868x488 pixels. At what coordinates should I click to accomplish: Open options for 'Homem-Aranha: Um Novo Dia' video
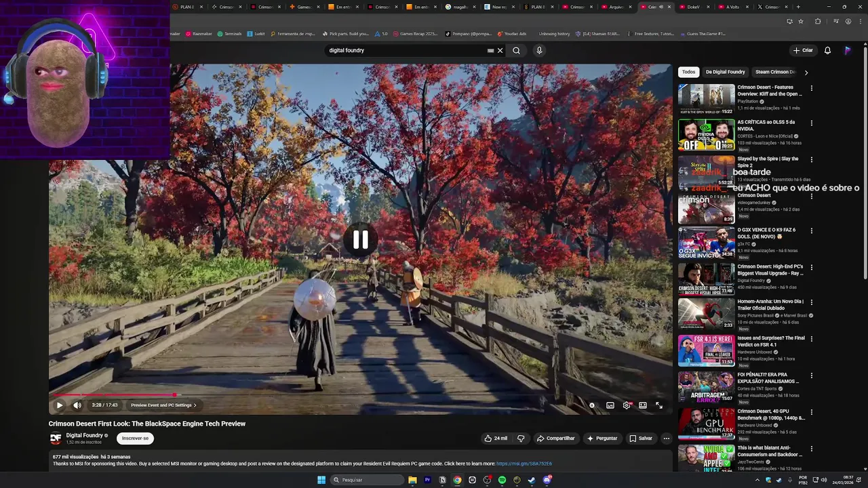[x=811, y=303]
